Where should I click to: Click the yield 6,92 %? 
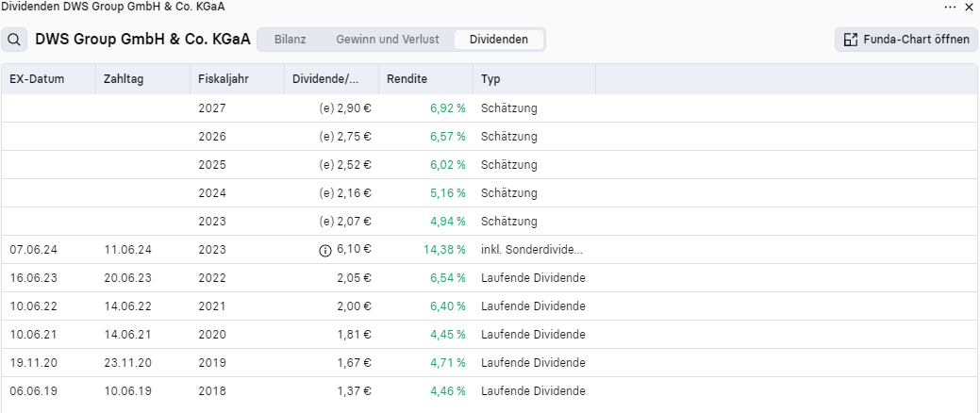point(447,108)
